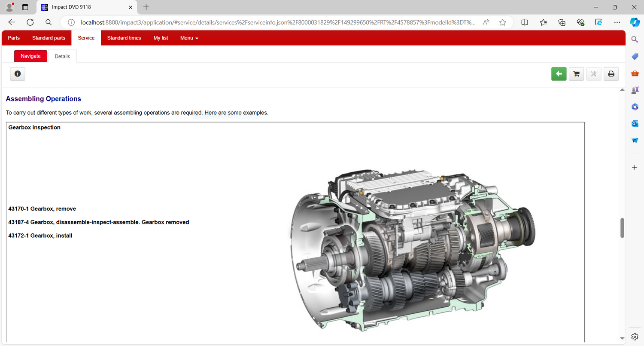This screenshot has height=346, width=644.
Task: Open the Standard parts tab
Action: tap(49, 38)
